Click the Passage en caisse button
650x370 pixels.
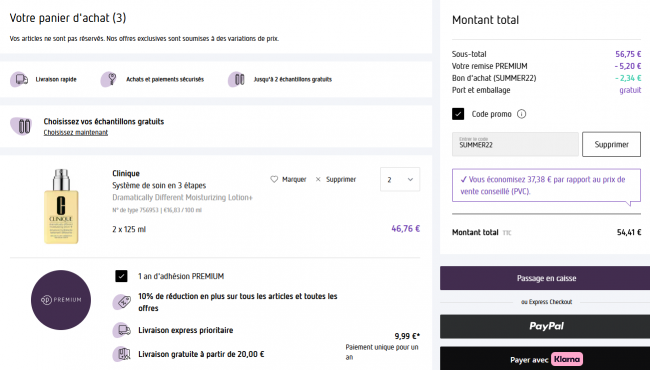546,278
